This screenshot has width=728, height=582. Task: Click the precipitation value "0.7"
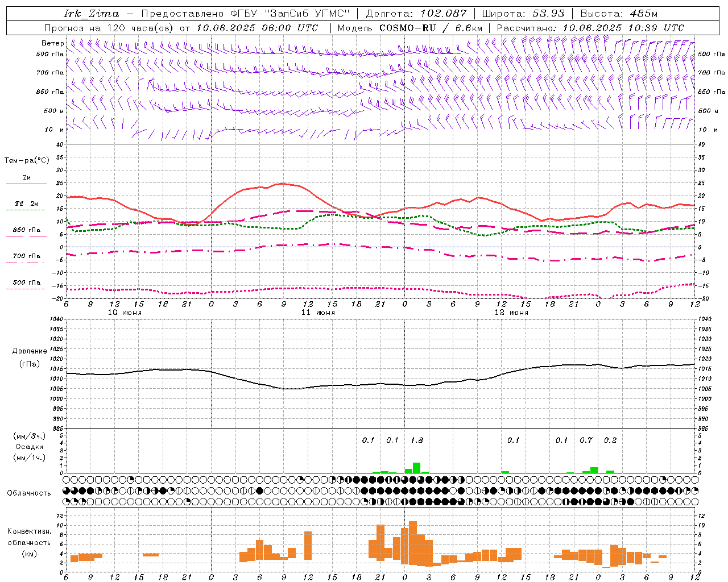click(586, 440)
